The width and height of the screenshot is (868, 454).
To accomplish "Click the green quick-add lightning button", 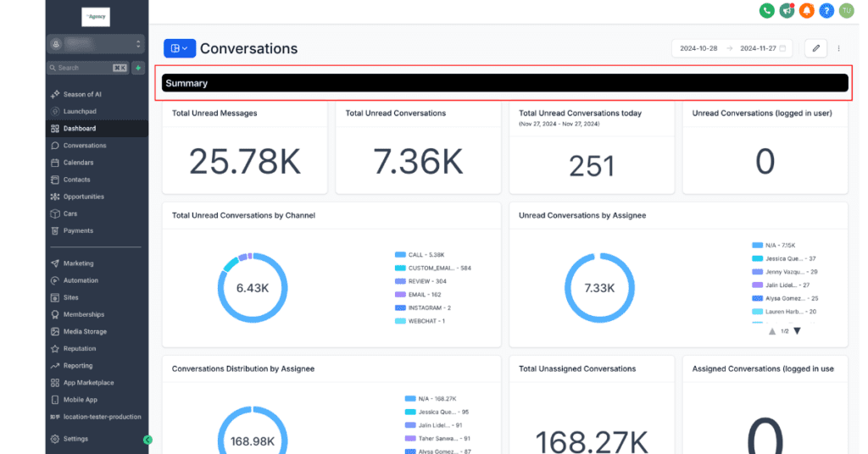I will pos(138,68).
